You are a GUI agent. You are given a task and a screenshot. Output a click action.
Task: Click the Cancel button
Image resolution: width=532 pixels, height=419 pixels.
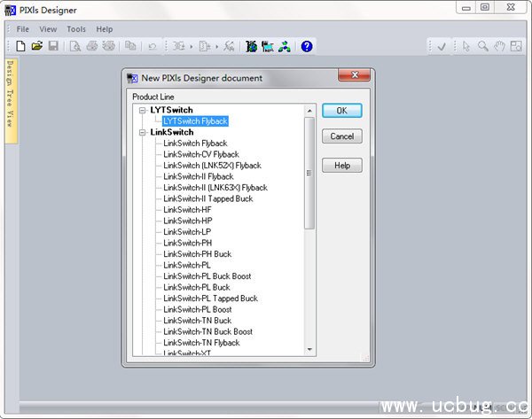tap(341, 136)
